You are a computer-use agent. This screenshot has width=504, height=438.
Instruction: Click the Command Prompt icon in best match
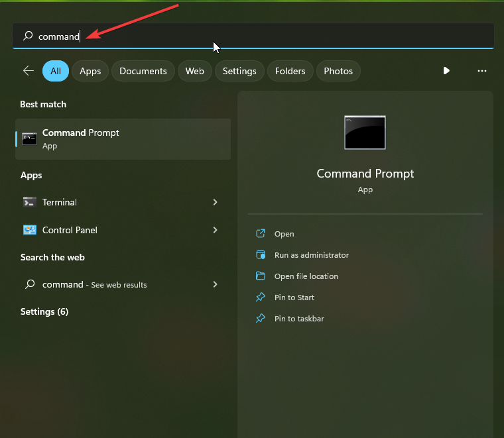coord(29,139)
